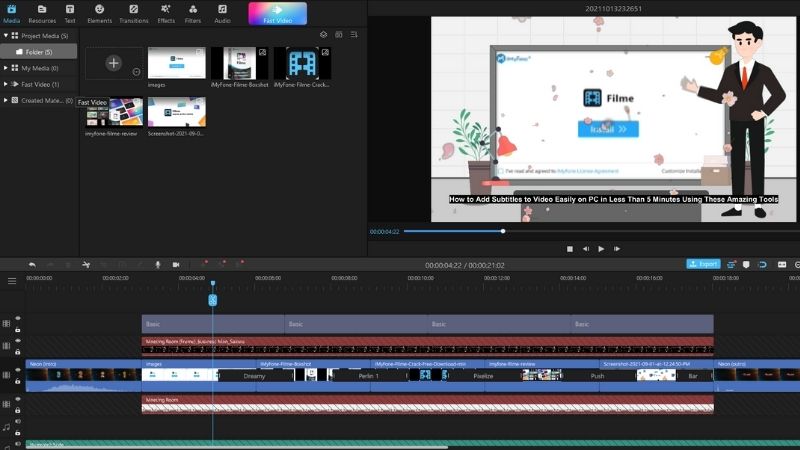Click the blue Export button

703,264
